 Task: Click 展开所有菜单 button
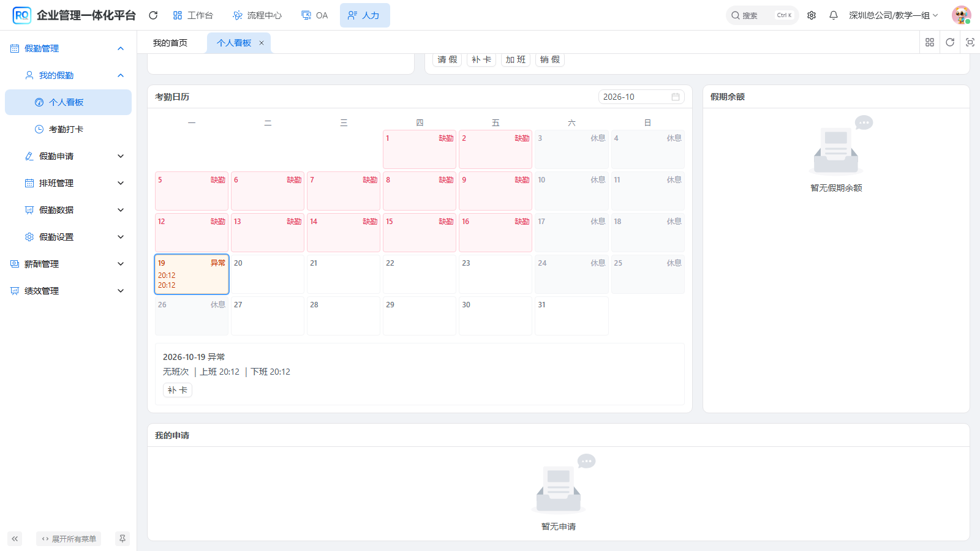69,539
